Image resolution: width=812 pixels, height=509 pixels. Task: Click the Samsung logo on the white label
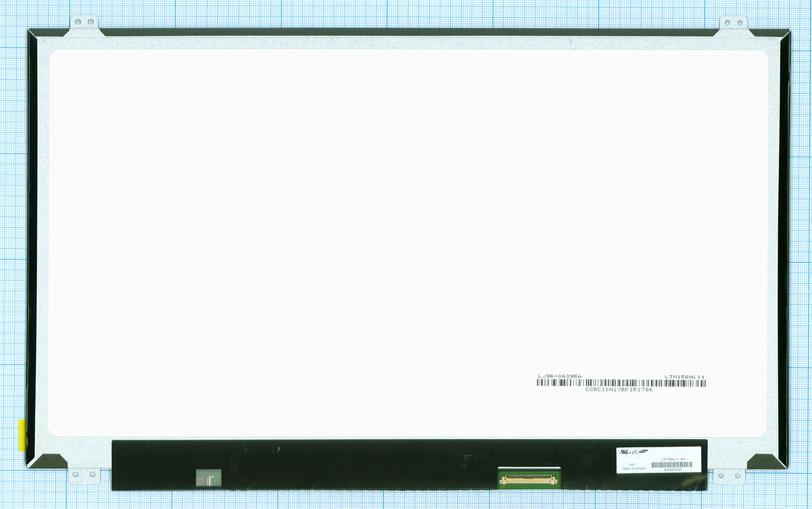643,451
